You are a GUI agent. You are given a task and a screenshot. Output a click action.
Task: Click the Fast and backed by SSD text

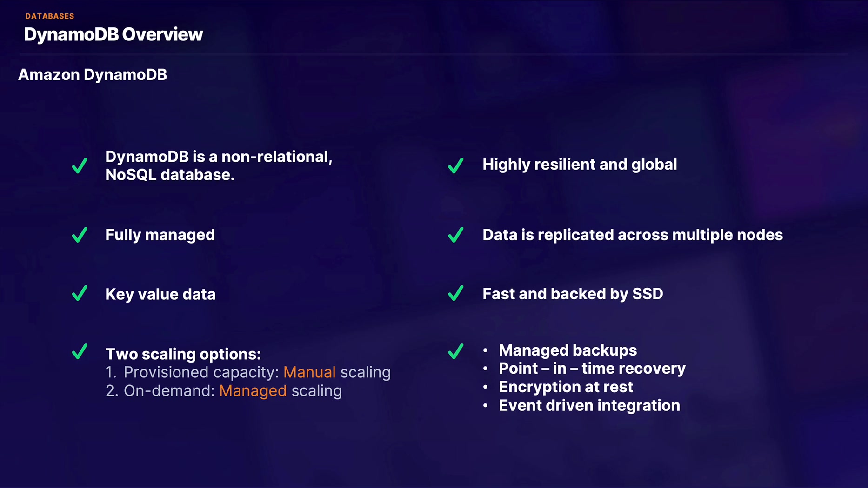[573, 294]
